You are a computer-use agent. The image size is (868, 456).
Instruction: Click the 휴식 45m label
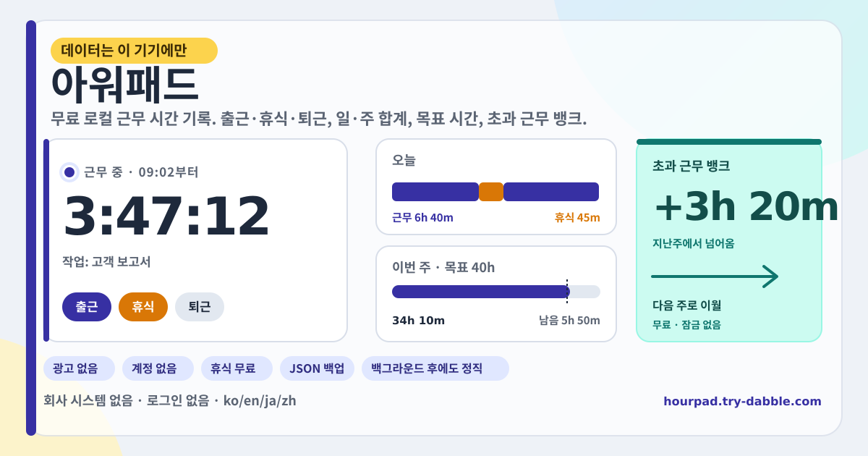tap(577, 218)
